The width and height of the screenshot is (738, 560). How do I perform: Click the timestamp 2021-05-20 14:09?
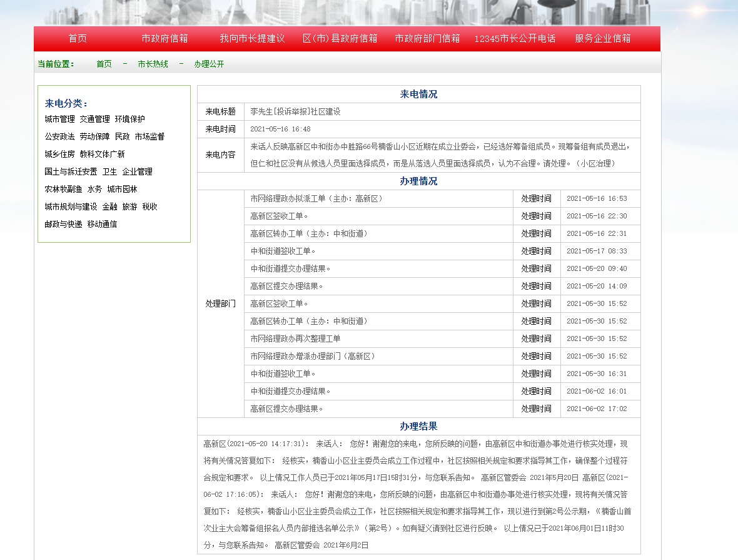pos(597,286)
